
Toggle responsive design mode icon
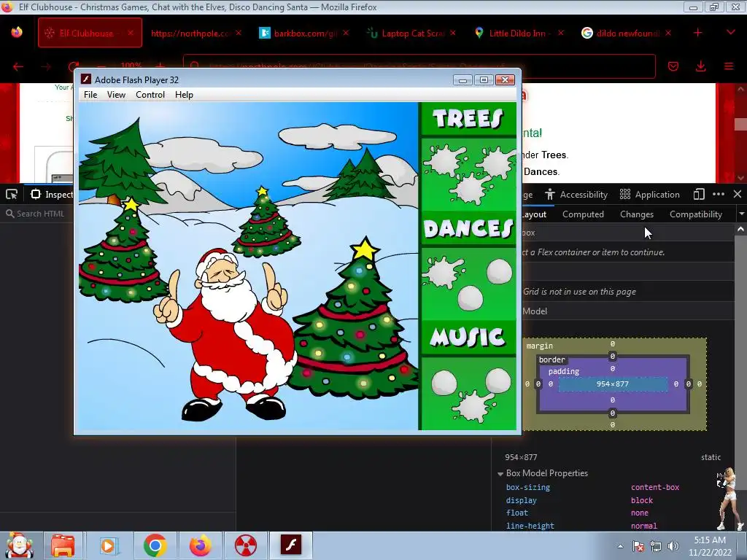pos(699,194)
